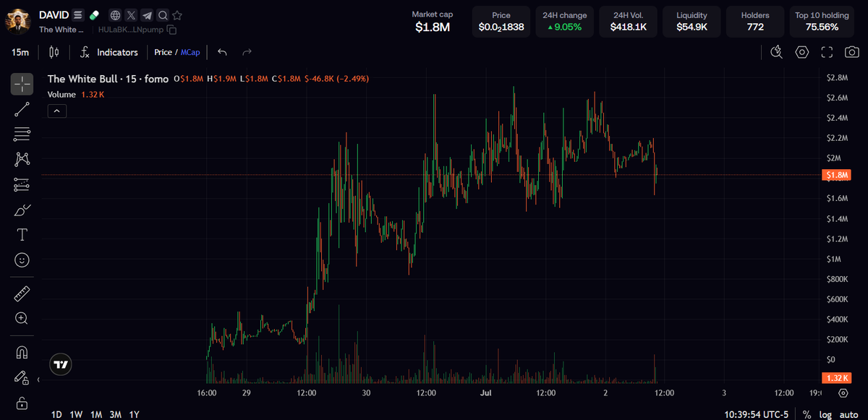Screen dimensions: 868x420
Task: Open the 15m time interval selector
Action: (x=20, y=52)
